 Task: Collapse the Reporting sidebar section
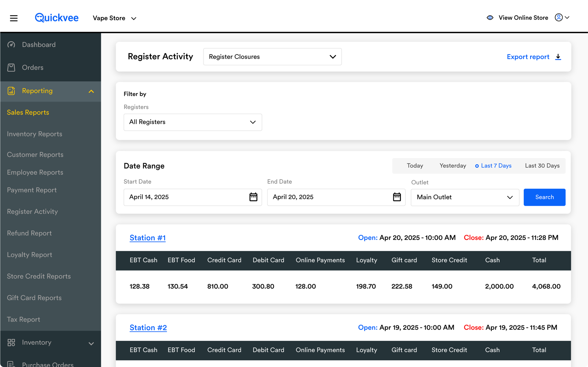[x=91, y=91]
